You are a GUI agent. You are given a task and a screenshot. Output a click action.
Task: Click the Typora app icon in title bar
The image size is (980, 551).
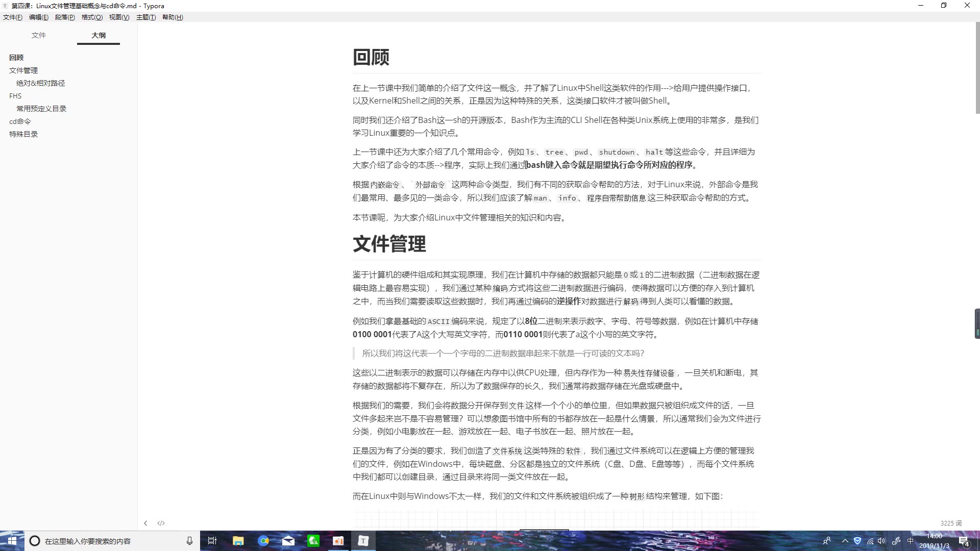[5, 6]
